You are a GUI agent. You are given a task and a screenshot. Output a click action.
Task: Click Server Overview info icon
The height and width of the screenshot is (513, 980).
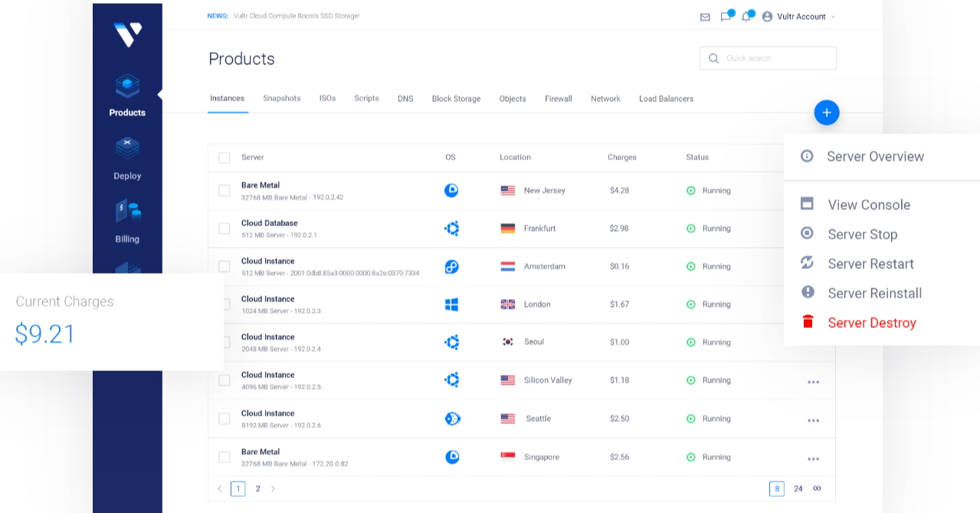807,156
